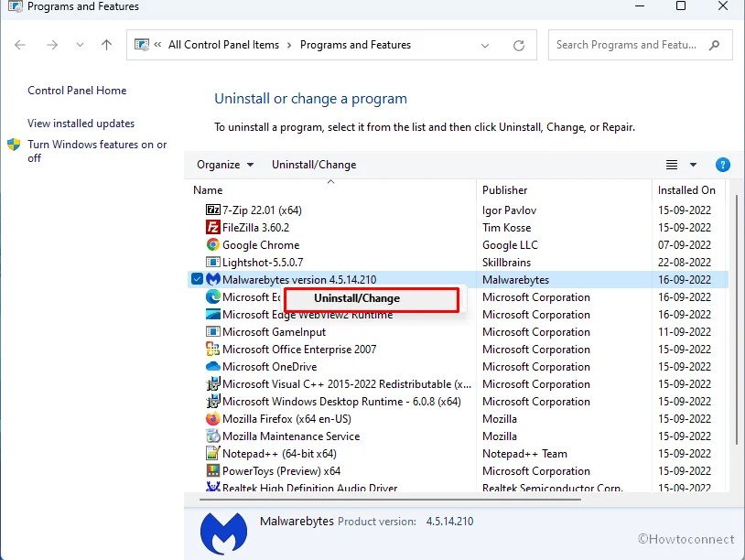Sort by the Installed On column header

(686, 189)
